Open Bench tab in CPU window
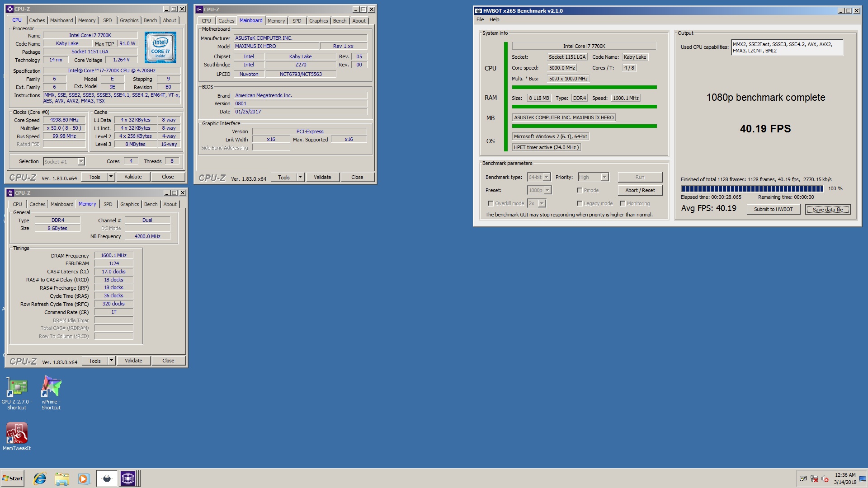 point(151,20)
